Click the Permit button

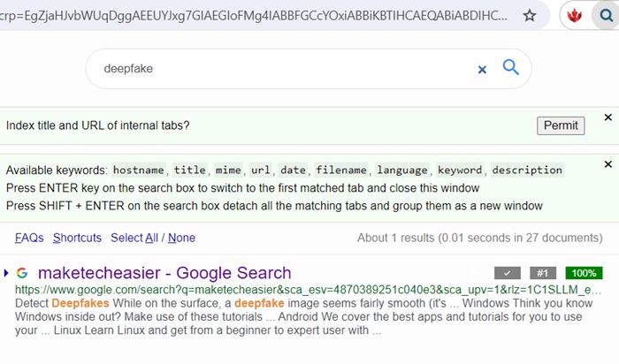pos(561,125)
